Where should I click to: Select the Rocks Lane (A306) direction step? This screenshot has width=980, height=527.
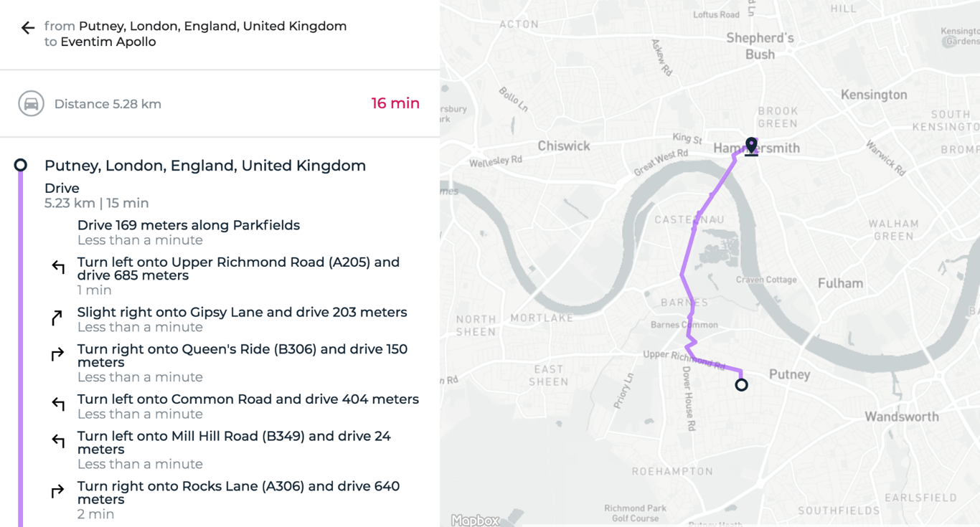point(238,493)
